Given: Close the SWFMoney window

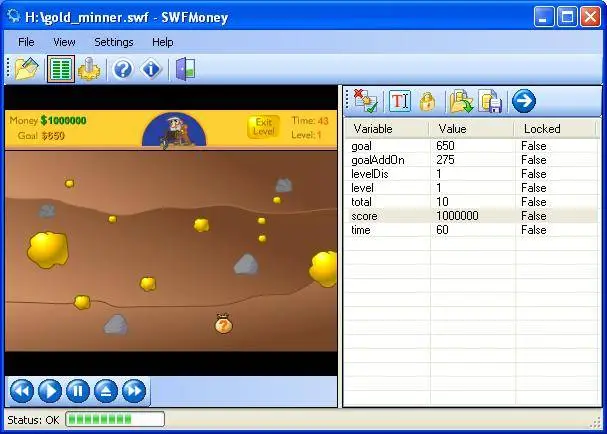Looking at the screenshot, I should 590,17.
